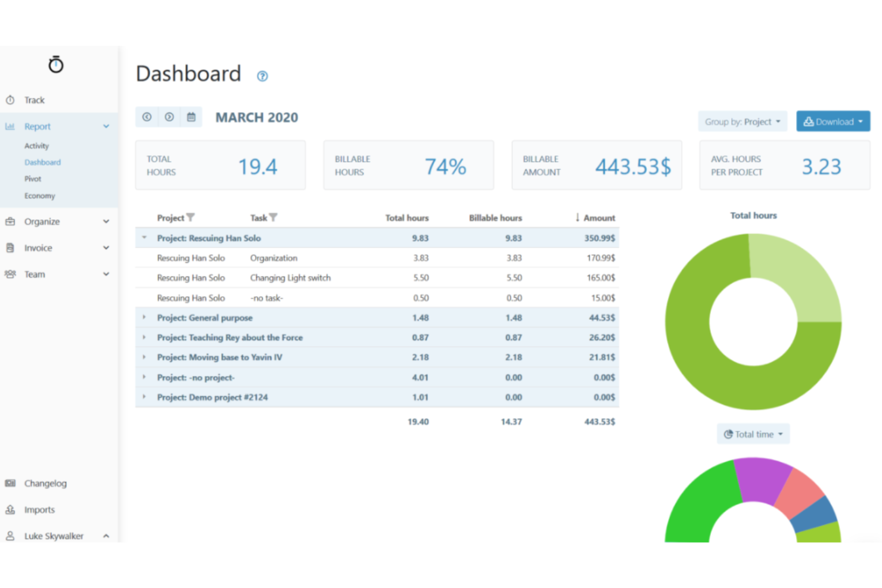Select Dashboard under Report
Image resolution: width=882 pixels, height=588 pixels.
point(42,162)
